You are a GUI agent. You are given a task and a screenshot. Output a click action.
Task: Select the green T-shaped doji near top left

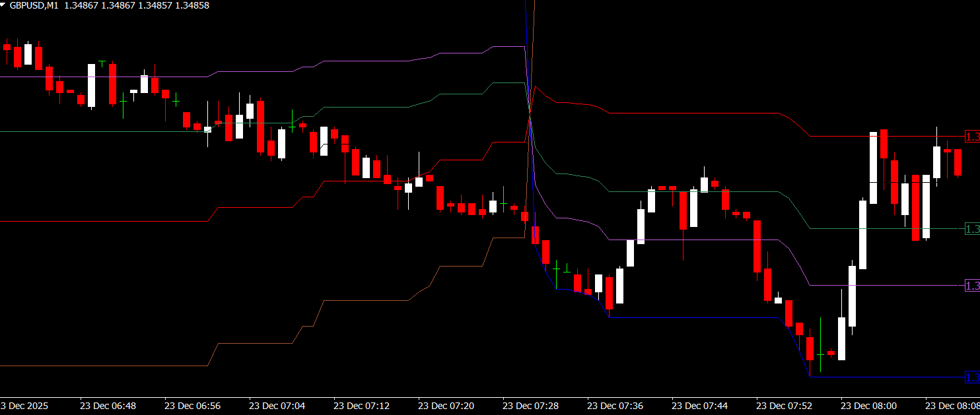coord(102,62)
